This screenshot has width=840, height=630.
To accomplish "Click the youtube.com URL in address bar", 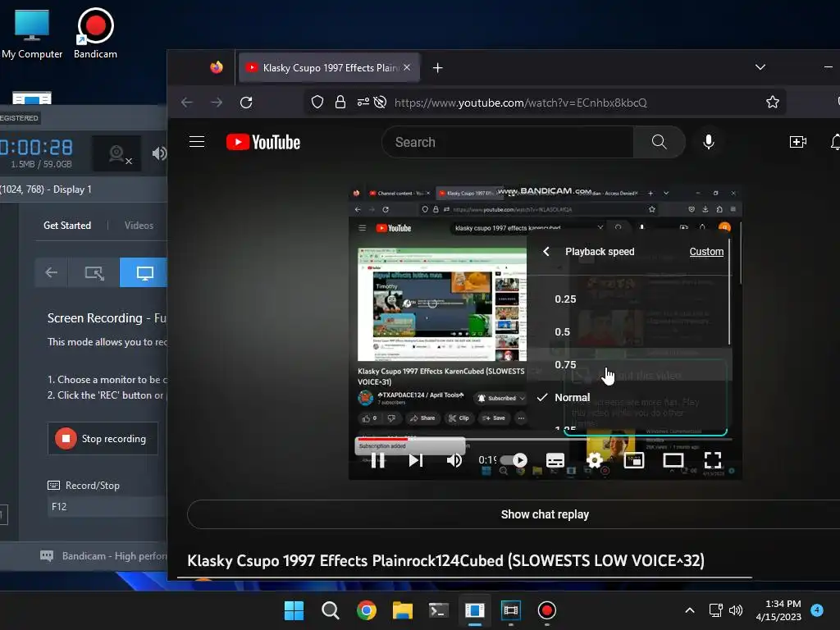I will click(x=520, y=103).
